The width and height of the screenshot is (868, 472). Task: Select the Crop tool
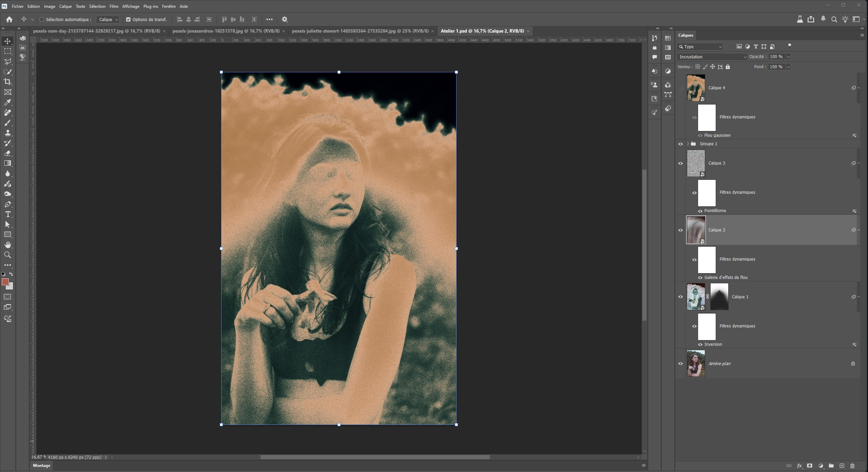point(7,82)
